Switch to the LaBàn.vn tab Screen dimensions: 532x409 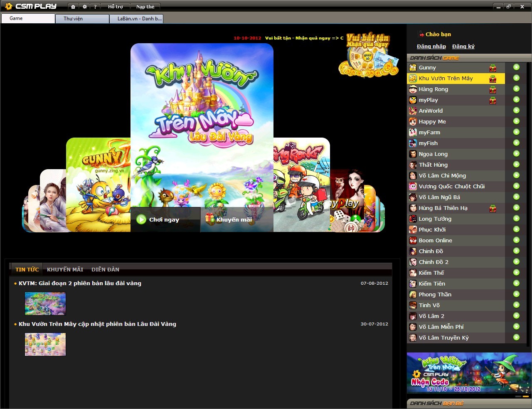pos(136,19)
